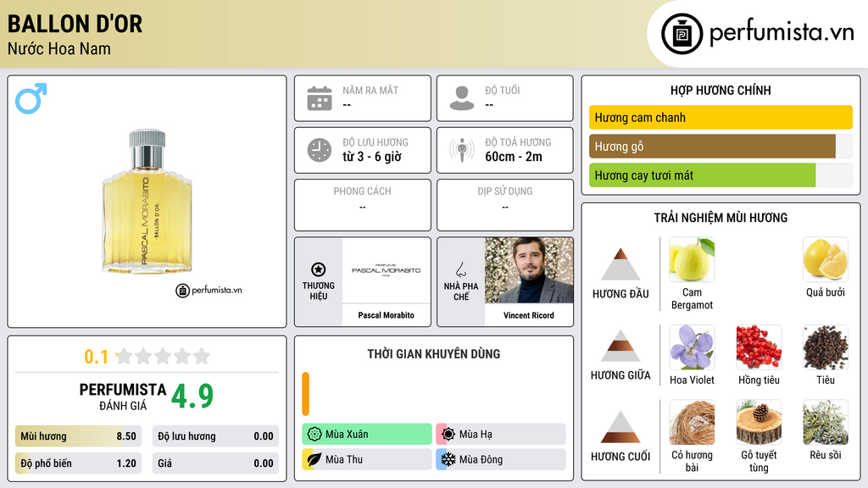The height and width of the screenshot is (488, 868).
Task: Click the Mùa Xuân flower icon
Action: click(x=314, y=435)
